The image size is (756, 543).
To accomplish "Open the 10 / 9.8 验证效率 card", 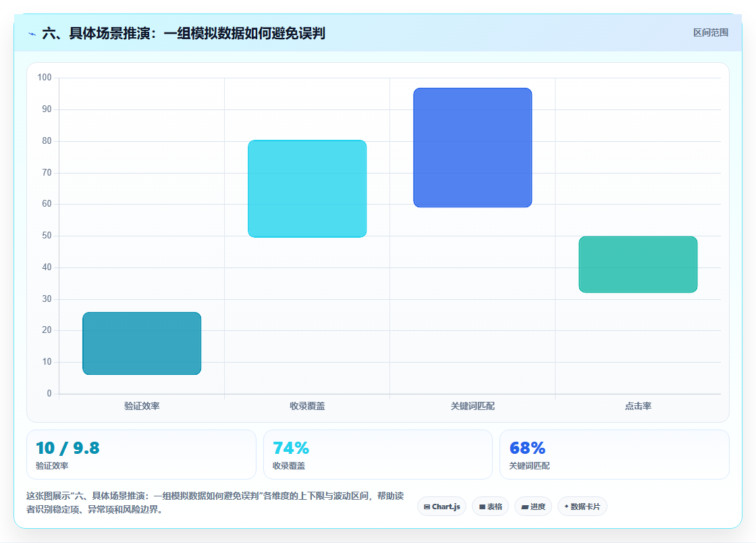I will (141, 455).
